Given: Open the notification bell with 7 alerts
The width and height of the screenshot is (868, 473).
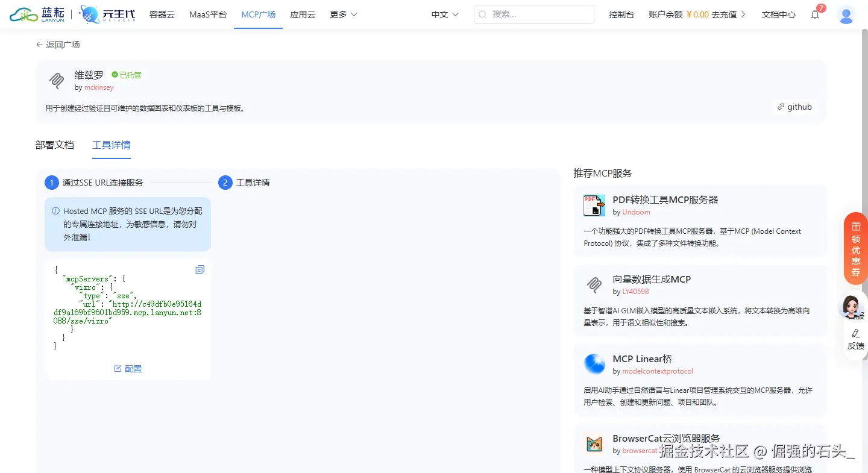Looking at the screenshot, I should 815,14.
